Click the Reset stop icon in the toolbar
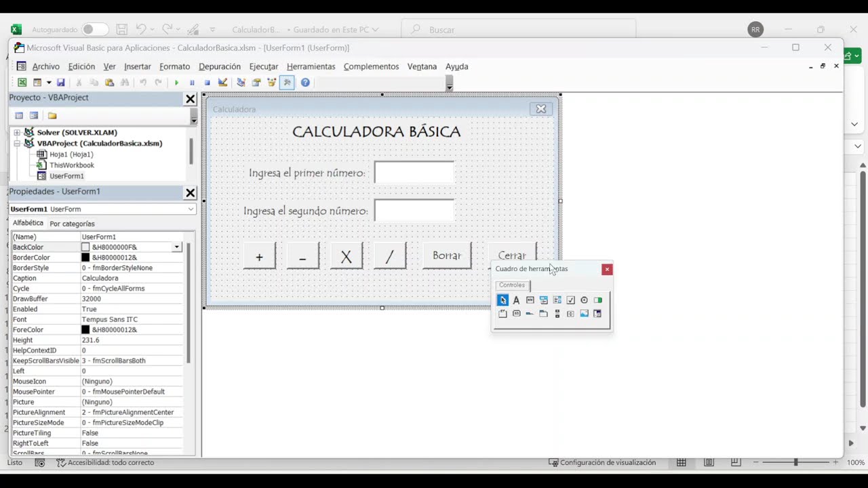The image size is (868, 488). click(x=208, y=83)
